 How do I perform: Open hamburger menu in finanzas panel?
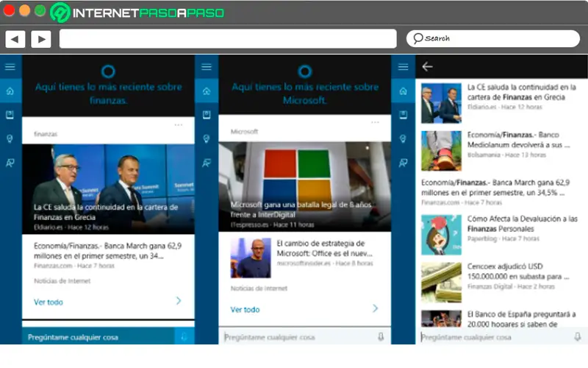[x=10, y=67]
